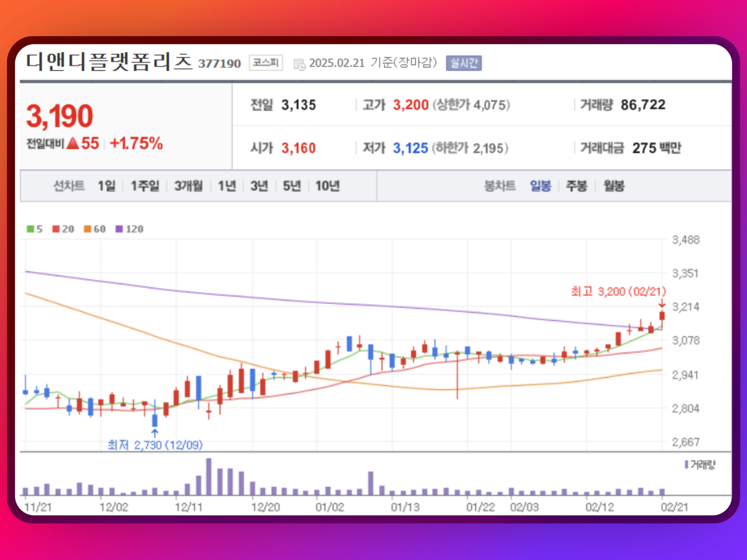Image resolution: width=747 pixels, height=560 pixels.
Task: Click the 거래대금 value 275 백만
Action: [657, 148]
